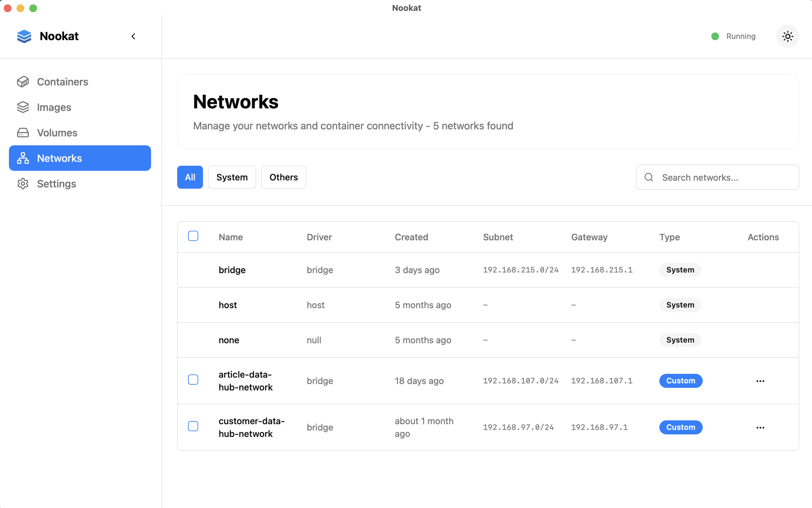The image size is (812, 508).
Task: Open actions menu for article-data-hub-network
Action: pyautogui.click(x=760, y=381)
